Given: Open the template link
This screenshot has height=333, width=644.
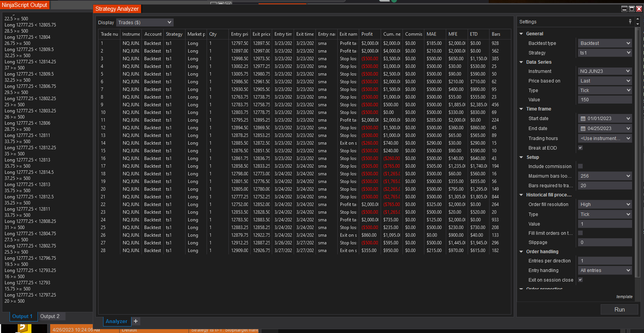Looking at the screenshot, I should (624, 297).
